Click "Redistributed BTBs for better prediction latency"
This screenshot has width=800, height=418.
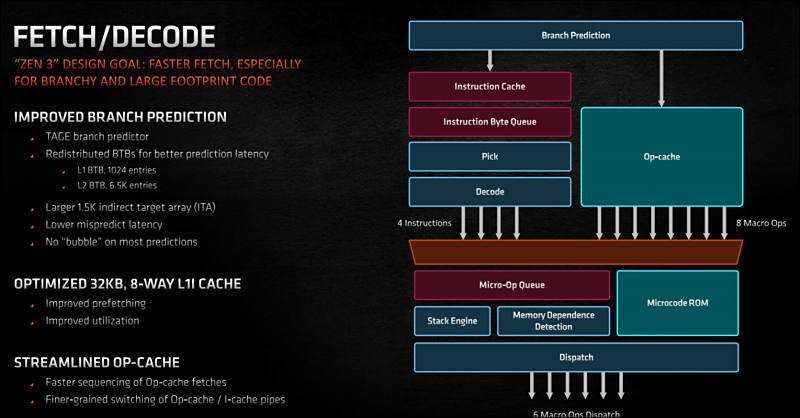click(x=157, y=154)
